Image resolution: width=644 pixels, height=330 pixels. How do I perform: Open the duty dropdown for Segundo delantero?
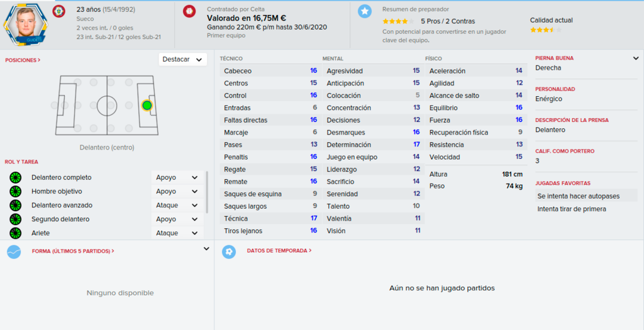[x=177, y=219]
